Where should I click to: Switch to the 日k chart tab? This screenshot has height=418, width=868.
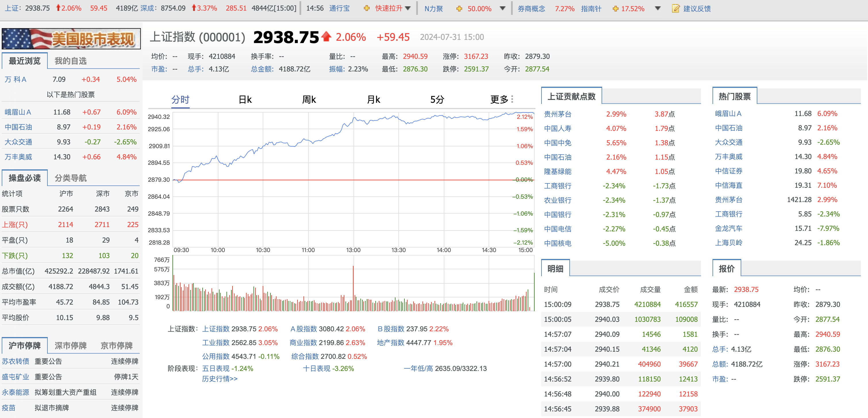click(245, 100)
